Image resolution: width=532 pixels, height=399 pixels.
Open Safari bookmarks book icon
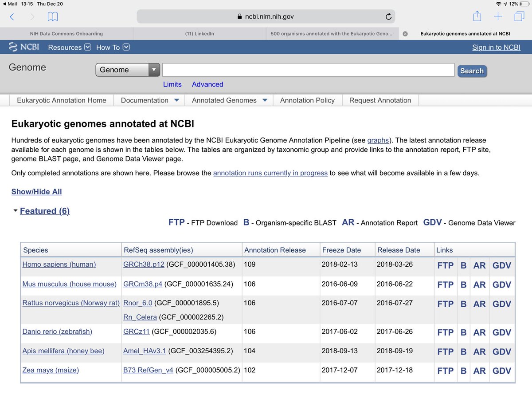coord(53,17)
